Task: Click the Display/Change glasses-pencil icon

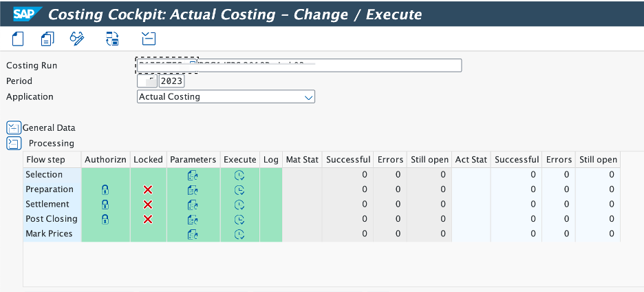Action: [77, 39]
